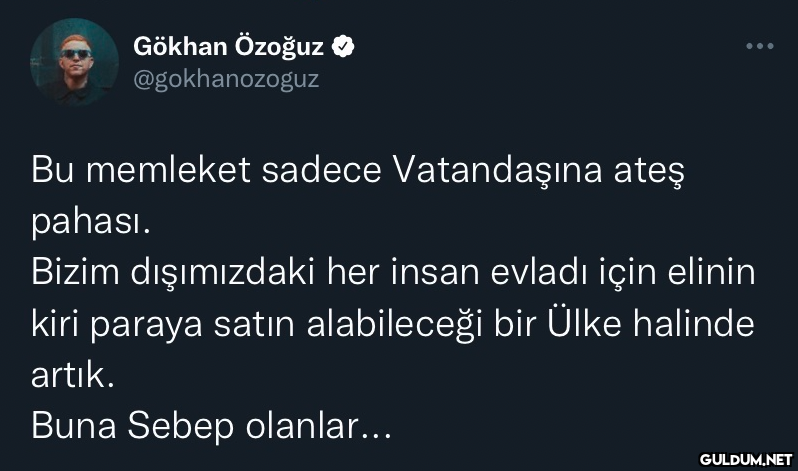Open the @gokhanozoguz handle link
The height and width of the screenshot is (471, 798).
point(226,79)
